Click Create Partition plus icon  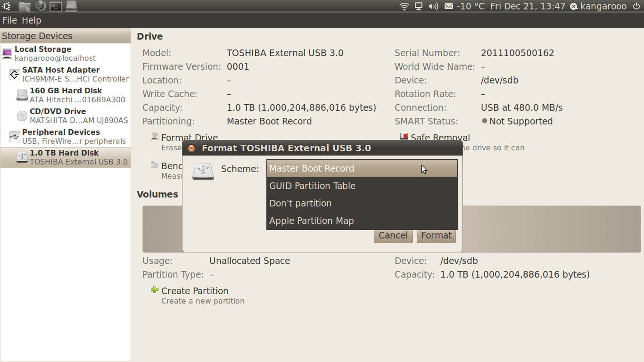tap(155, 290)
